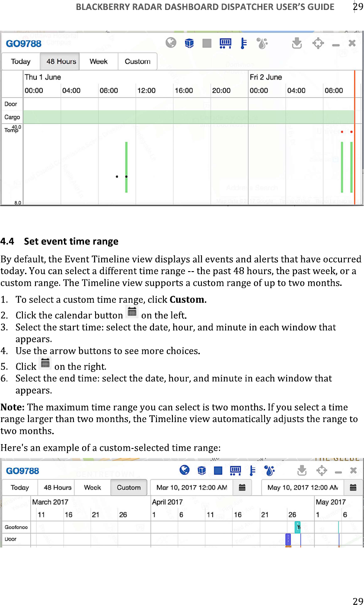Click the thermometer icon in the Custom range panel
364x605 pixels.
[x=253, y=471]
